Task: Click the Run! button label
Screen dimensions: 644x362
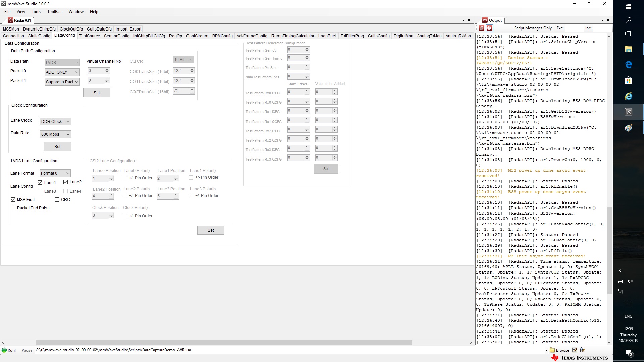Action: coord(11,350)
